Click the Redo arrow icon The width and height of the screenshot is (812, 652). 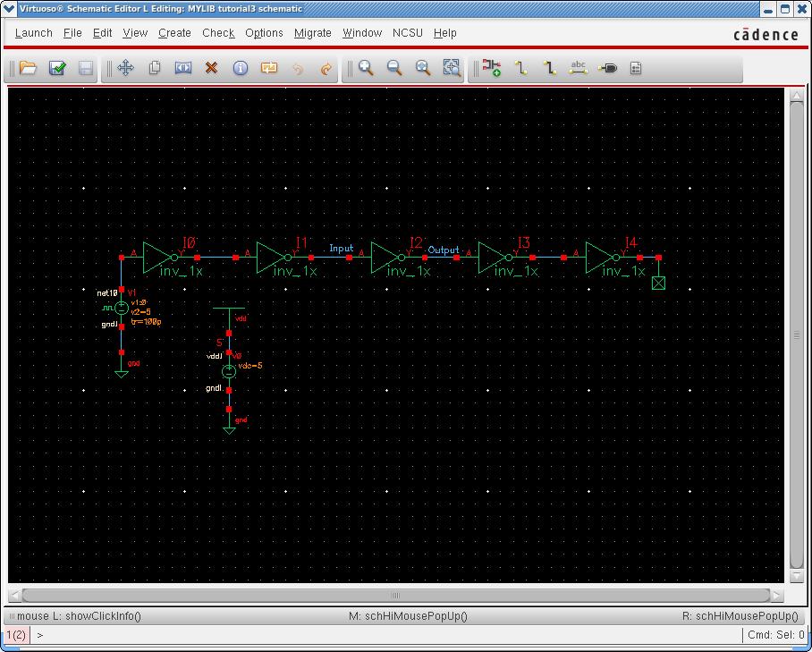326,68
